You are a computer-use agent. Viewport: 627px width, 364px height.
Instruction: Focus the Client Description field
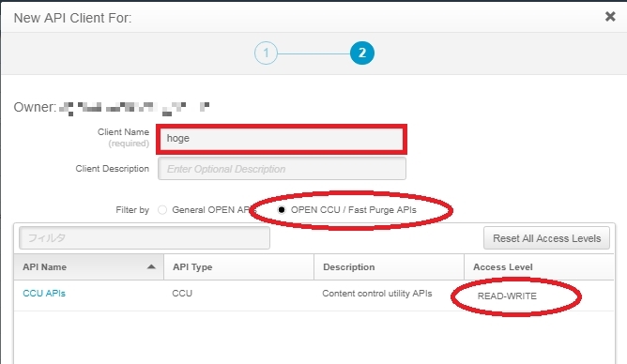coord(282,169)
